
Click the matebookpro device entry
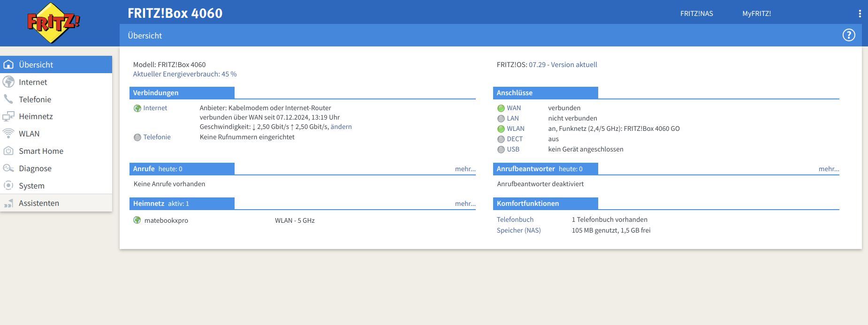point(166,220)
